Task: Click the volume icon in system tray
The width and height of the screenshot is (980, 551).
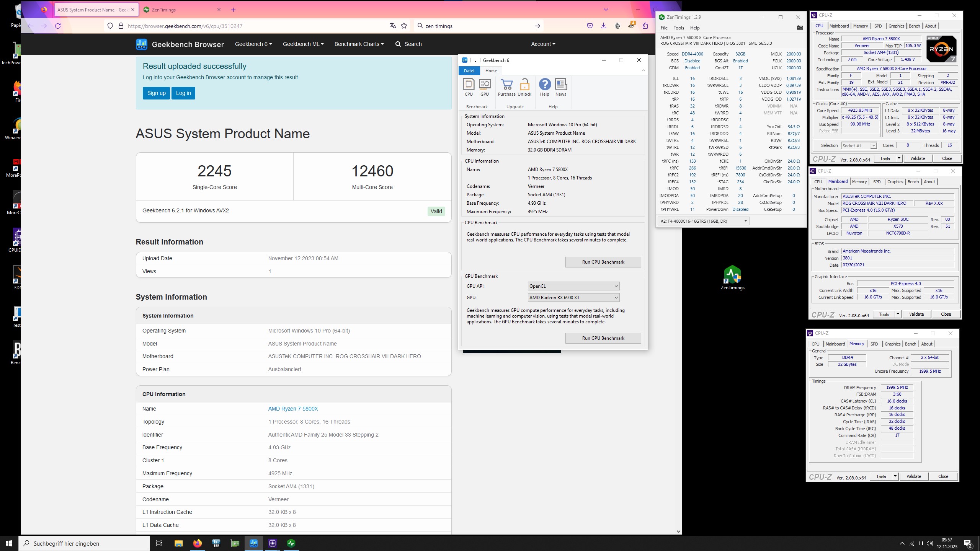Action: click(x=929, y=543)
